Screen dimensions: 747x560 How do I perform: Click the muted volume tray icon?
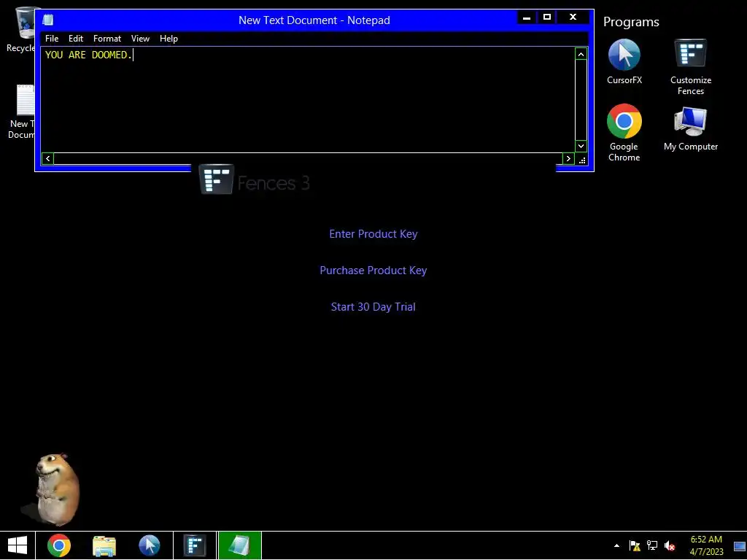(x=670, y=545)
